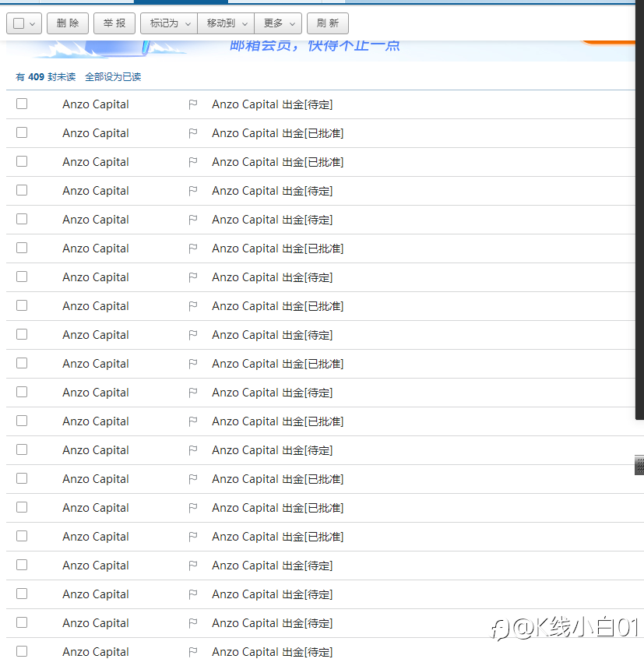Click the 有 409 封未读 text
The height and width of the screenshot is (666, 644).
point(45,77)
